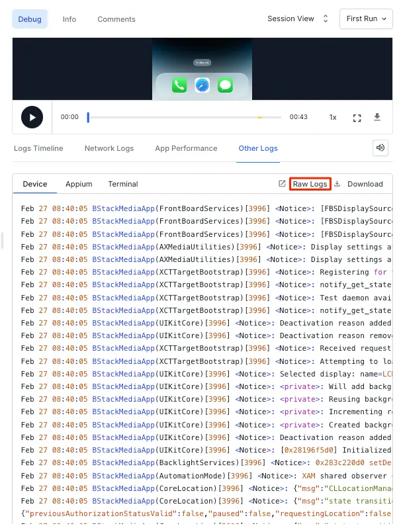Click the yellow marker on the video timeline

(259, 117)
